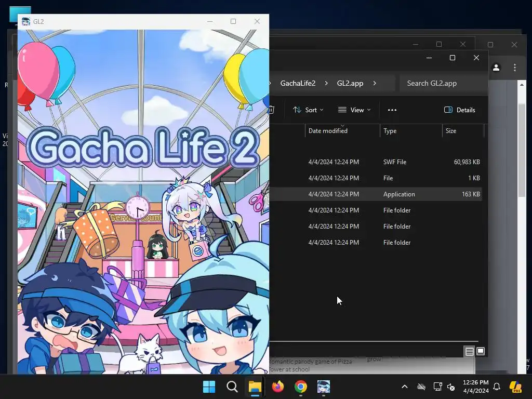
Task: Open the See more options ellipsis menu
Action: pos(392,110)
